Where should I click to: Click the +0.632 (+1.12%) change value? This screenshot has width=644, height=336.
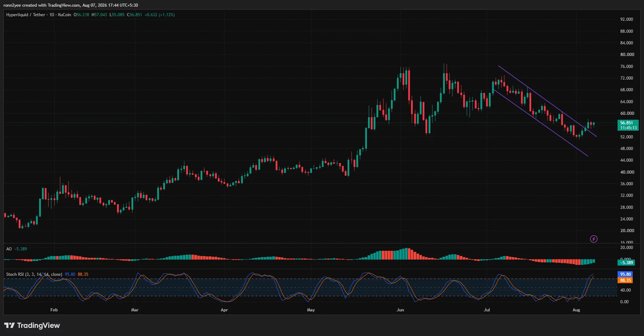coord(160,15)
